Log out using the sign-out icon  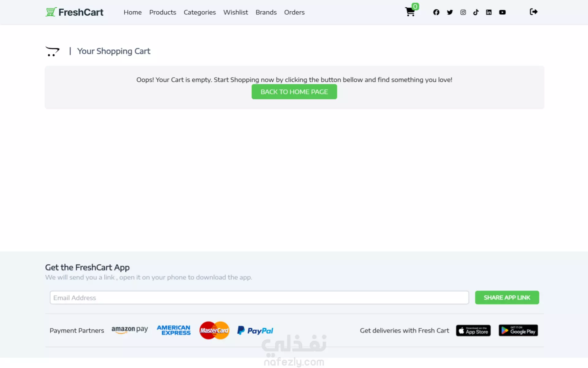pyautogui.click(x=533, y=12)
